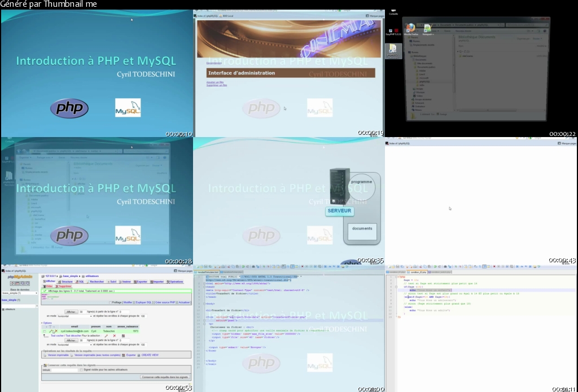This screenshot has width=578, height=392.
Task: Open the Base de données dropdown base_simple
Action: click(x=20, y=293)
